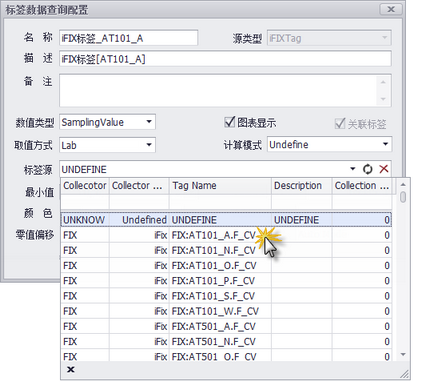Close the dropdown list with bottom X icon

click(x=71, y=369)
